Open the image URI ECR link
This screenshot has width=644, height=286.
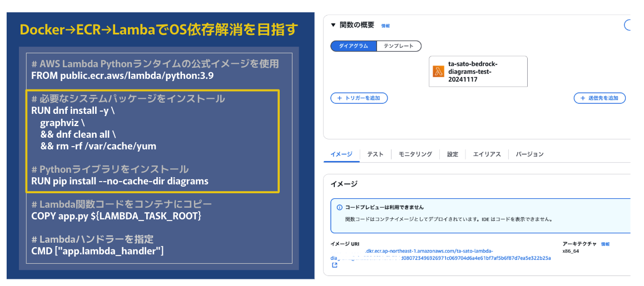440,254
